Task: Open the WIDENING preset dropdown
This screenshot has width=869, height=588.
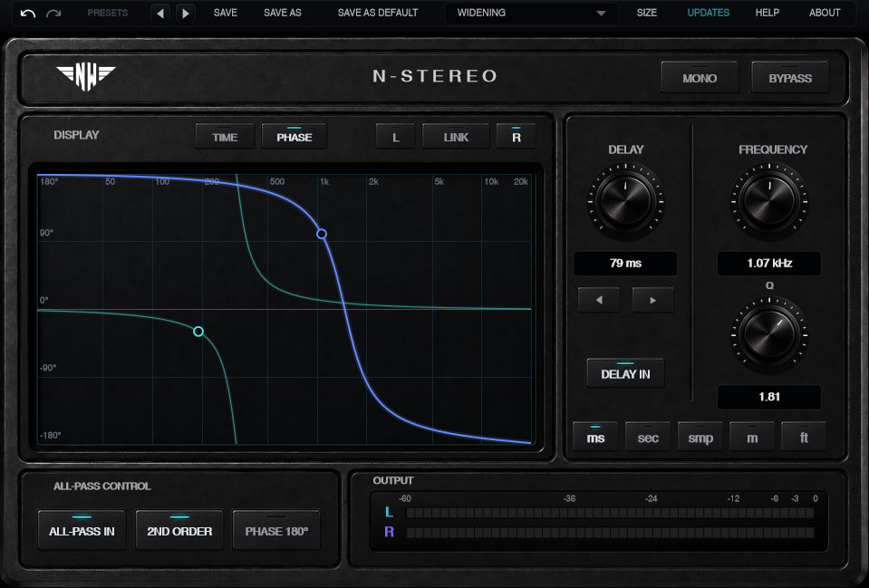Action: [531, 13]
